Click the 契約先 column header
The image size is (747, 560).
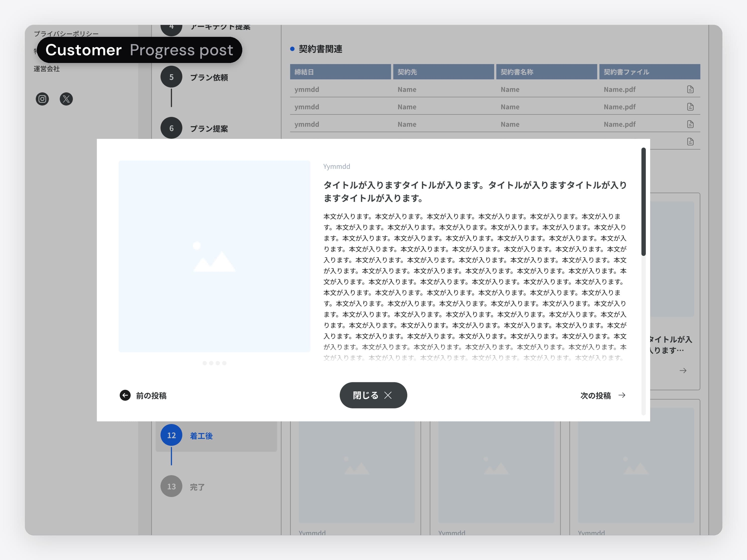click(x=443, y=72)
